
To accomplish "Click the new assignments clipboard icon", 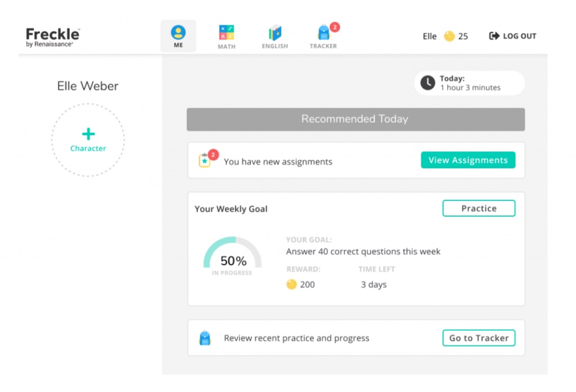I will (x=205, y=161).
